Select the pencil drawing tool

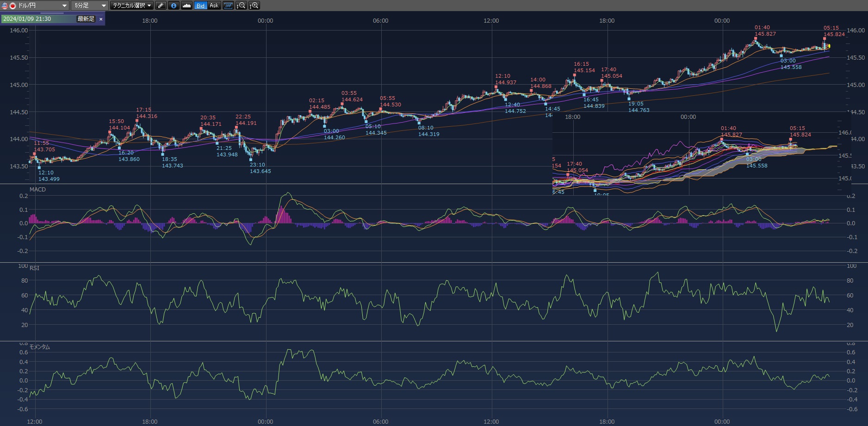[161, 6]
